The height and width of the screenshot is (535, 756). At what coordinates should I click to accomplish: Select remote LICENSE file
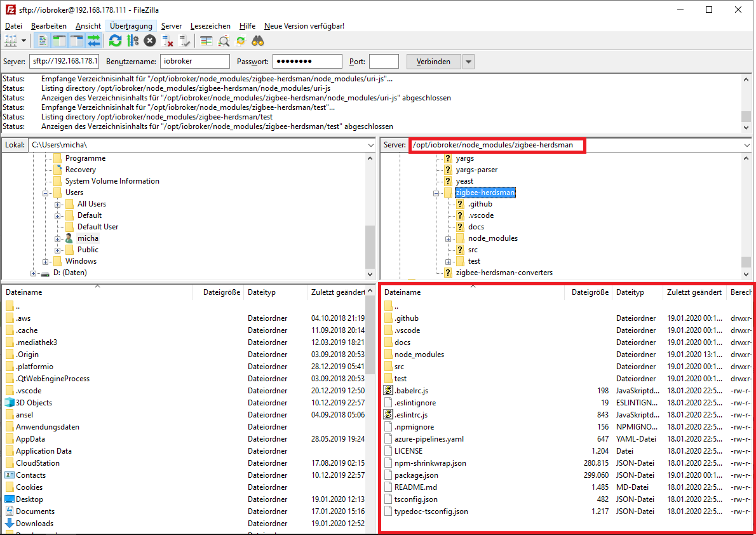[x=408, y=451]
